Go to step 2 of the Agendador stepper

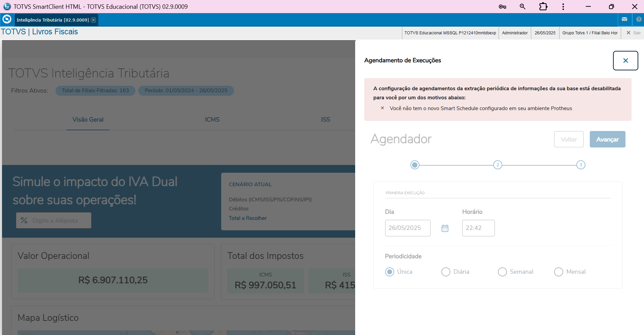[498, 165]
